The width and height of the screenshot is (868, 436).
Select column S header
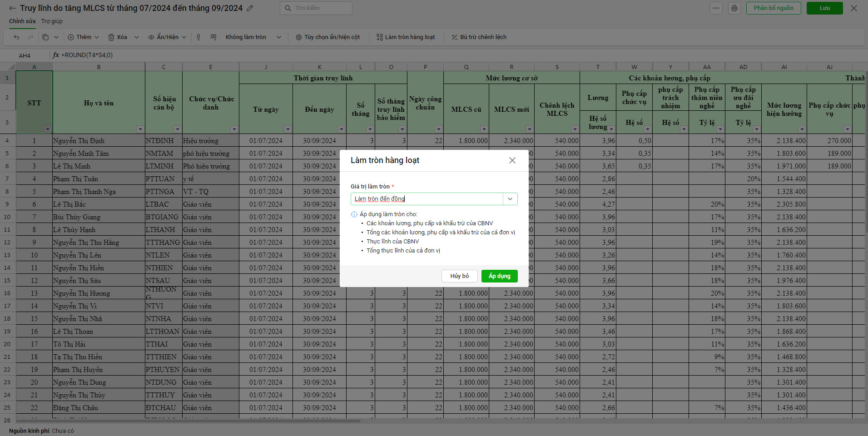[x=557, y=67]
